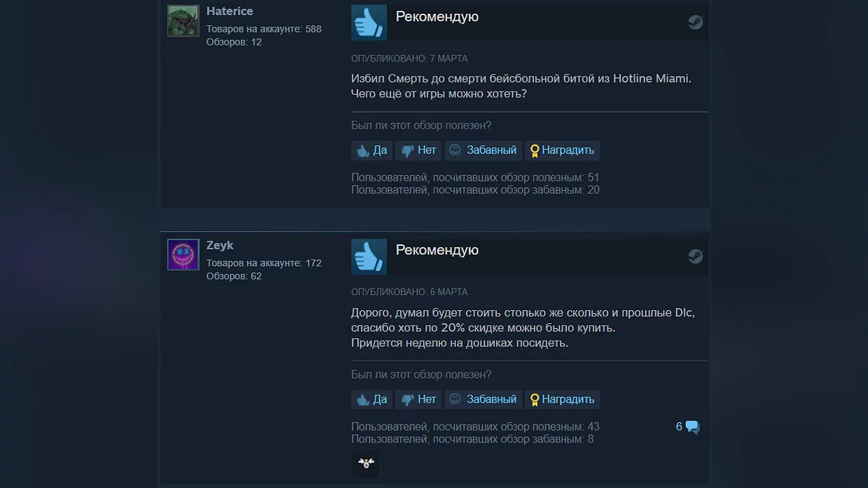
Task: Open the comments bubble showing 6 replies
Action: click(688, 427)
